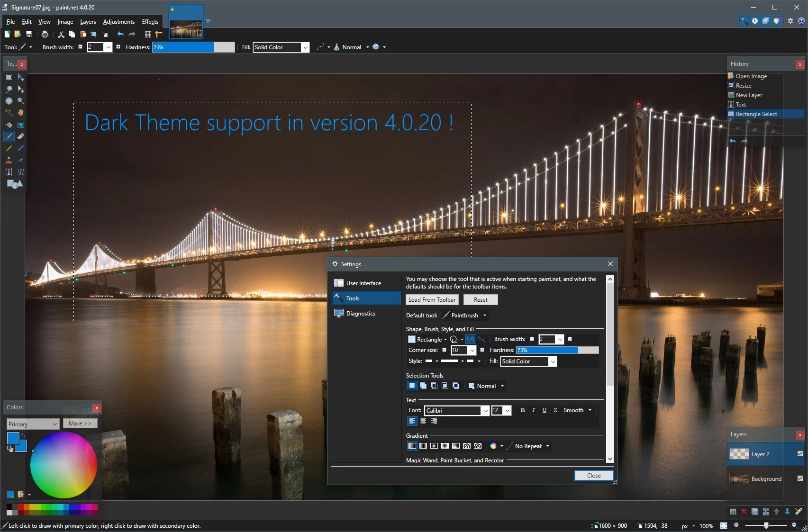Select the Magic Wand tool
The height and width of the screenshot is (532, 808).
coord(9,112)
